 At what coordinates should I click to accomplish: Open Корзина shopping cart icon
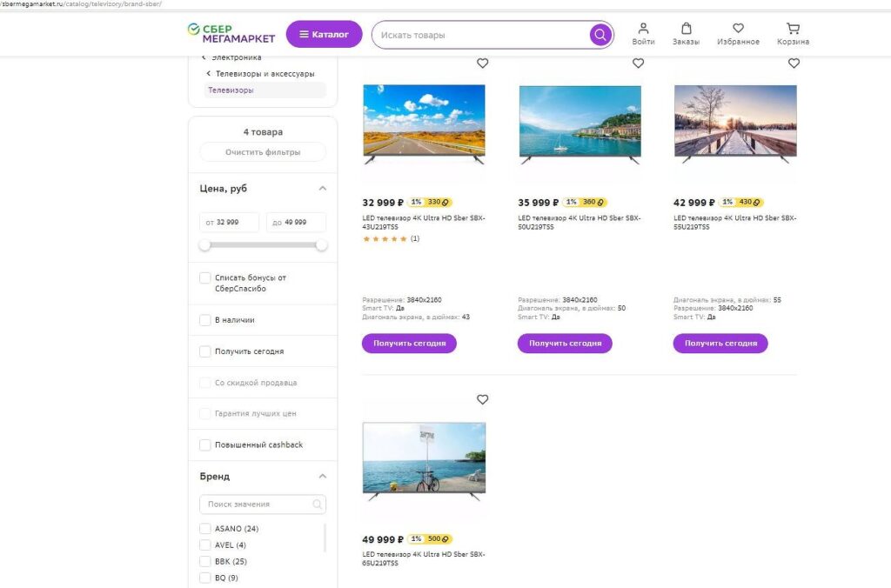pyautogui.click(x=793, y=34)
